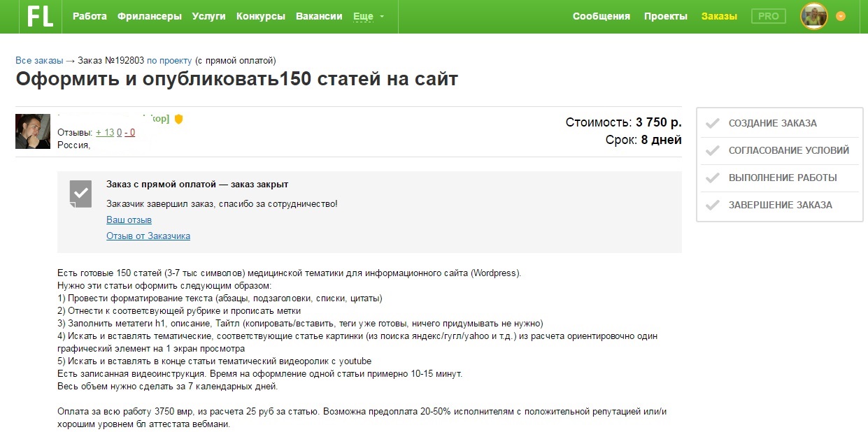Click the 'заказ закрыт' status heading
The image size is (868, 432).
tap(197, 185)
